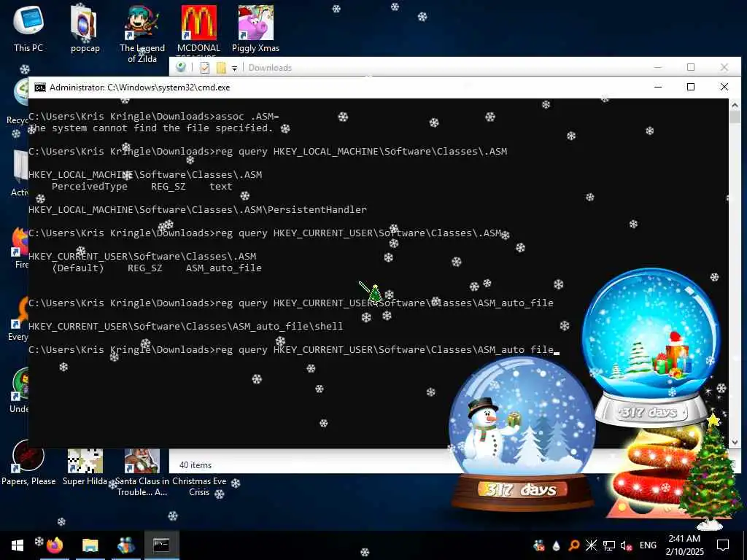
Task: Click 'Administrator: C:\Windows\system32\cmd.exe' title text
Action: pos(139,87)
